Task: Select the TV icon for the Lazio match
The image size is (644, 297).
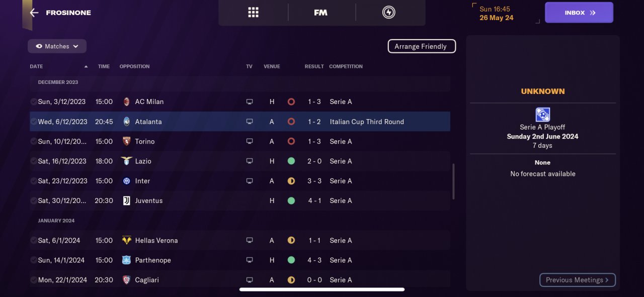Action: click(249, 161)
